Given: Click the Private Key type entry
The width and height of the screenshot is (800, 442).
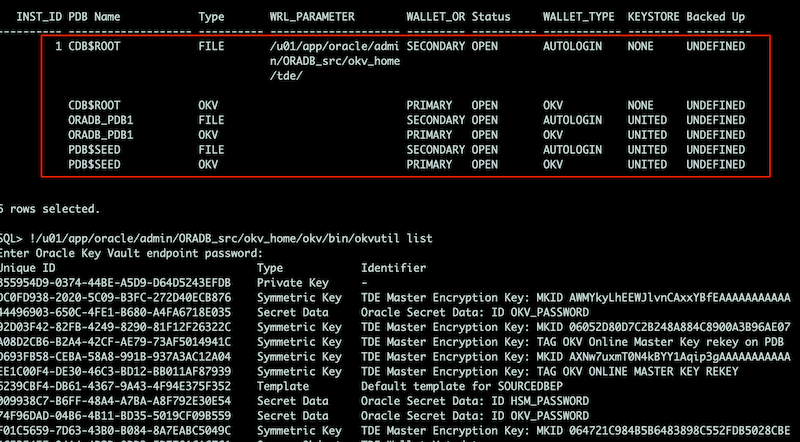Looking at the screenshot, I should (293, 283).
